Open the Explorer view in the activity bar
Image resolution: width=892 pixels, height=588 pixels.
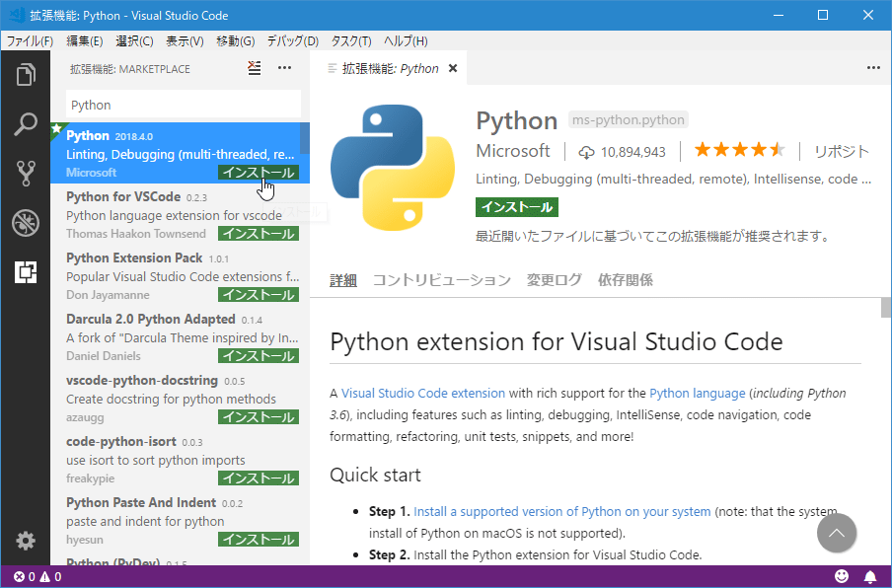pyautogui.click(x=26, y=74)
